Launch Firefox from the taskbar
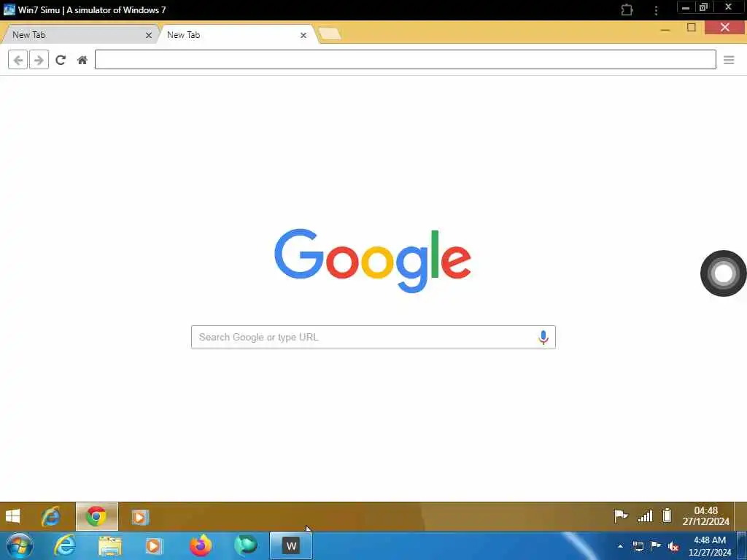Image resolution: width=747 pixels, height=560 pixels. [x=201, y=545]
